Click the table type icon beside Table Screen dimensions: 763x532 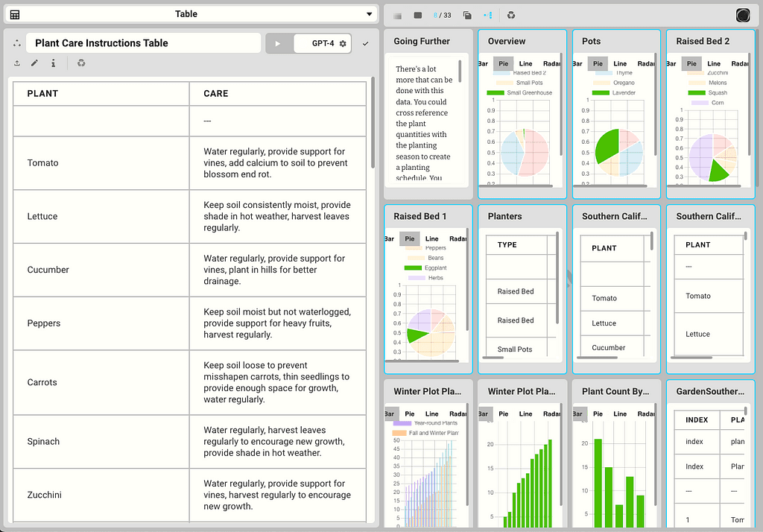tap(15, 15)
